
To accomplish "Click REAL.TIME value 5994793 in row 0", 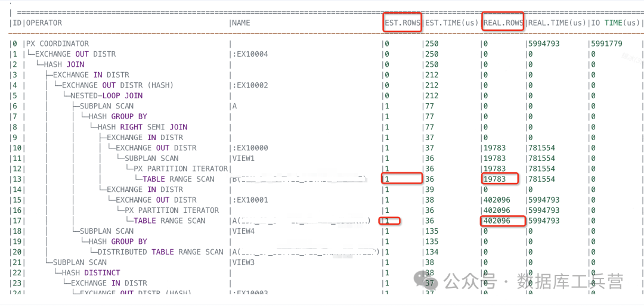I will [544, 44].
